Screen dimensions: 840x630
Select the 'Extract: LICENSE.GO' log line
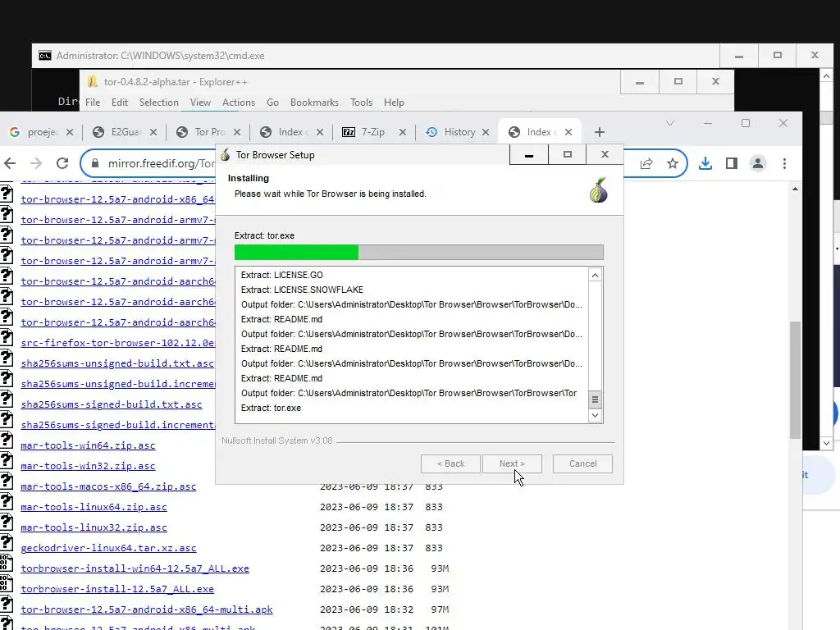pyautogui.click(x=282, y=275)
